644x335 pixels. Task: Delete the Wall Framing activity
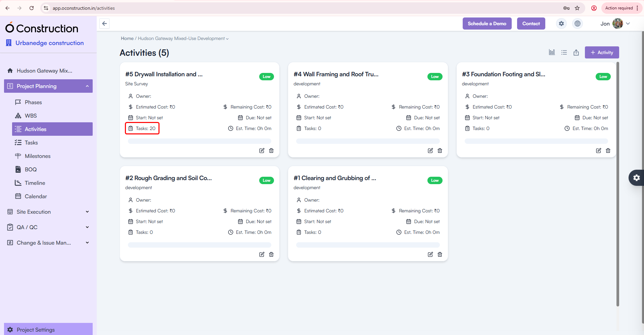tap(440, 151)
